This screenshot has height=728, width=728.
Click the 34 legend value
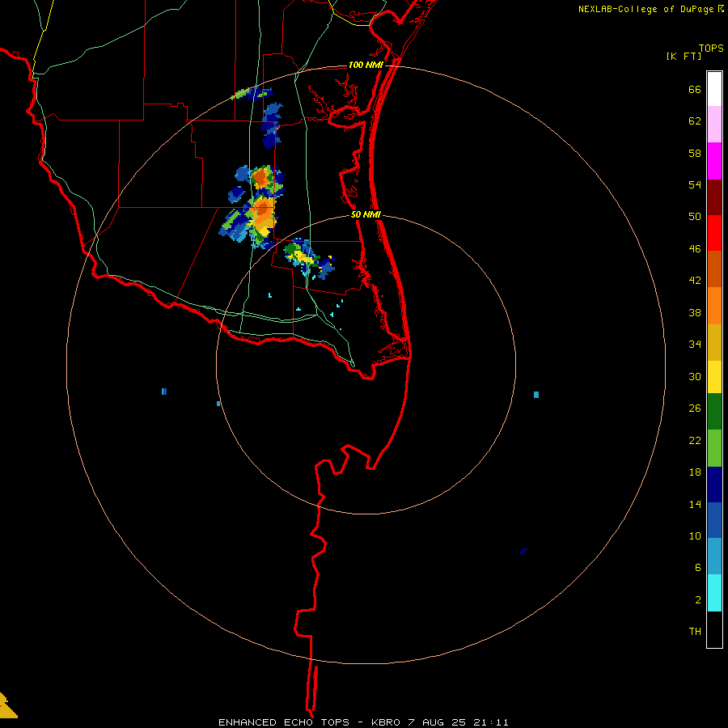click(695, 345)
